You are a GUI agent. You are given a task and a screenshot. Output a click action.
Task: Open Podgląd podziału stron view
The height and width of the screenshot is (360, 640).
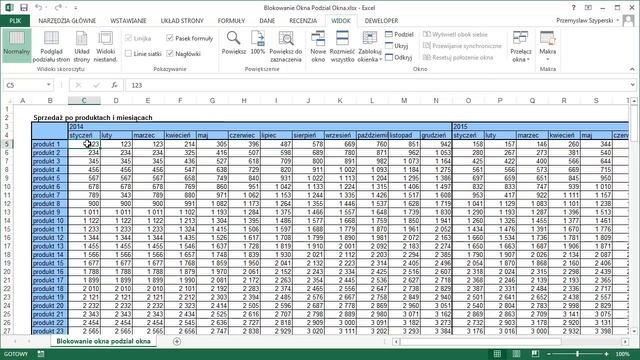coord(51,47)
